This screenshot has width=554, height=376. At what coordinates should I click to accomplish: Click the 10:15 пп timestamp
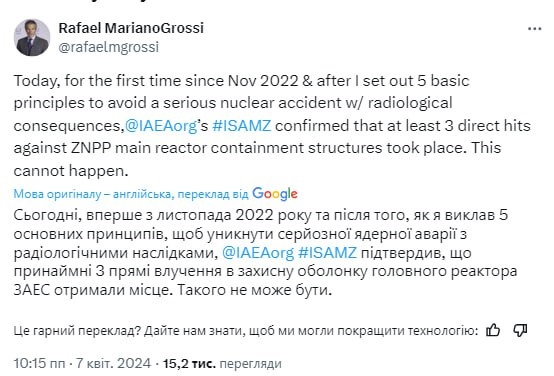40,363
